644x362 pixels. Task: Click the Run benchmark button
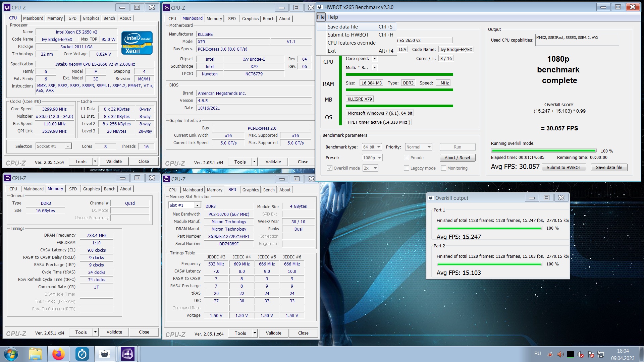pos(457,147)
